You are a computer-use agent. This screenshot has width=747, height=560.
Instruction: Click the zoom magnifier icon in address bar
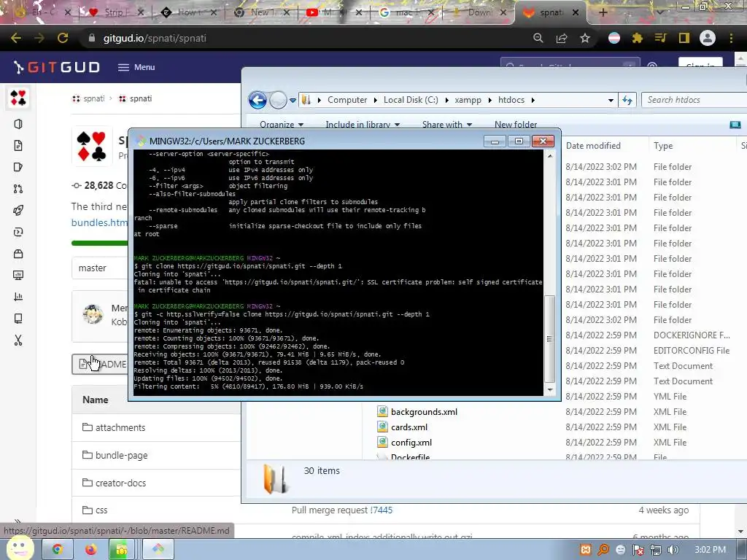pyautogui.click(x=538, y=38)
